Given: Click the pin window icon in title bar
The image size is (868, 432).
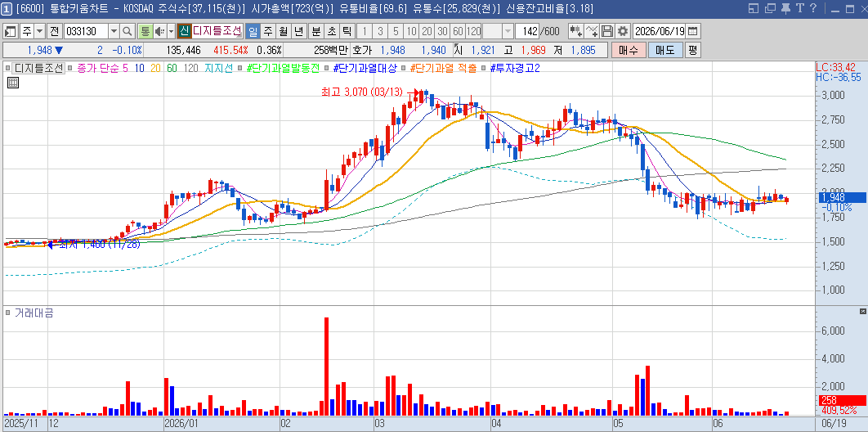Looking at the screenshot, I should point(785,7).
